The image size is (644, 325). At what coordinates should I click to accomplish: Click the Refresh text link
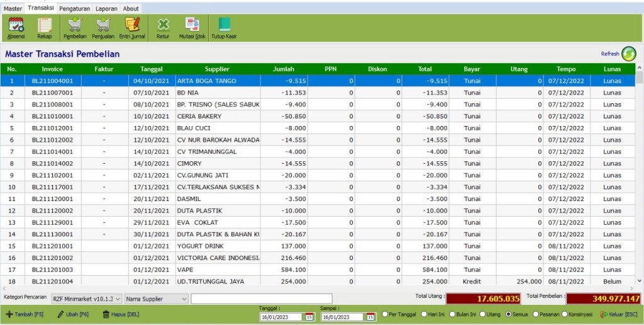(x=610, y=54)
